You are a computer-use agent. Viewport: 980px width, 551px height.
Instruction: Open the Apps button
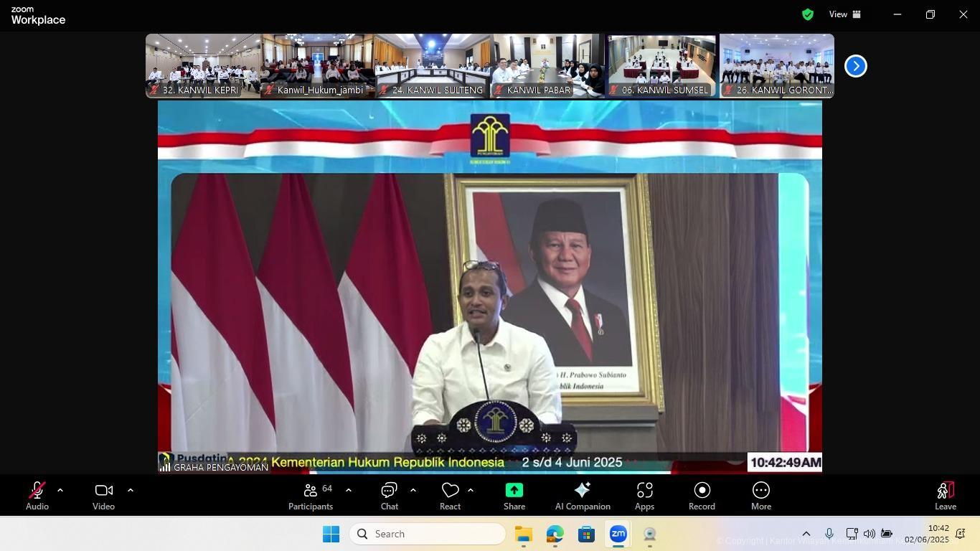tap(644, 495)
